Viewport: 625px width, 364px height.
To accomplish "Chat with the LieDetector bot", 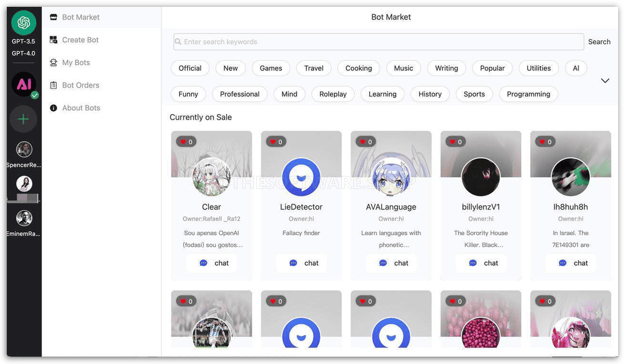I will 301,263.
